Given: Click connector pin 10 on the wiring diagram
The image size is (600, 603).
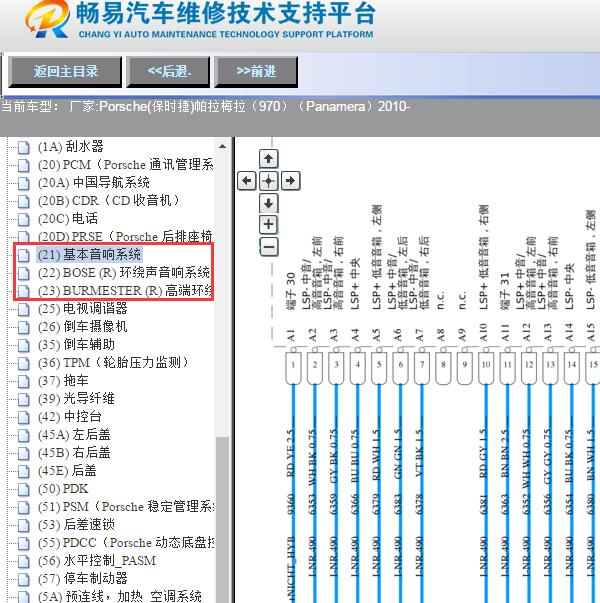Looking at the screenshot, I should click(486, 368).
